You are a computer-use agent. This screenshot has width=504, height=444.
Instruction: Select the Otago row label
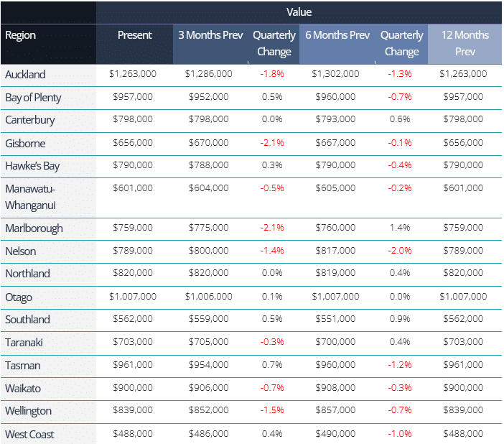(x=19, y=297)
